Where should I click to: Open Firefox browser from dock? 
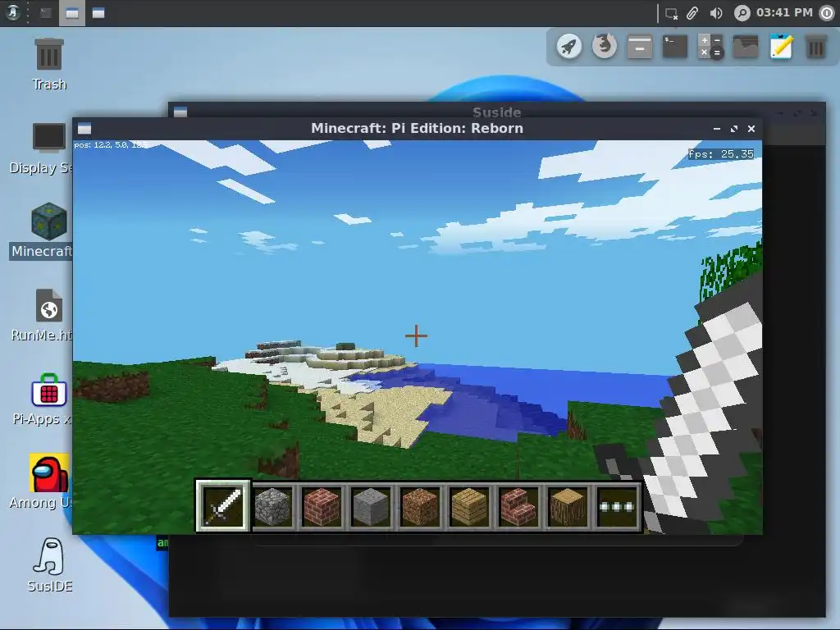tap(605, 46)
